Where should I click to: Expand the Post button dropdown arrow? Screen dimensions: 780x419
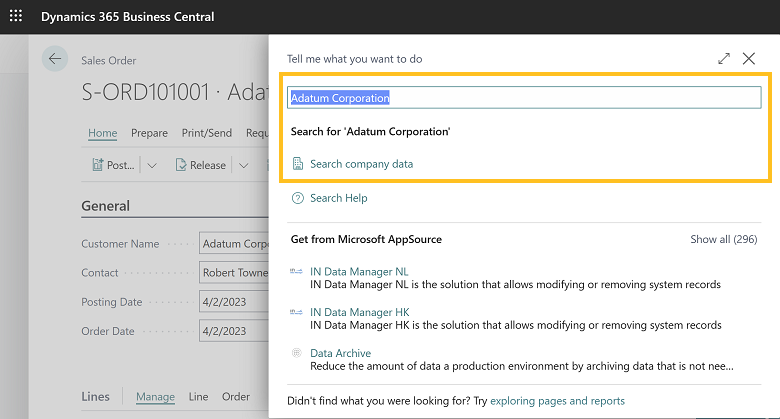coord(152,165)
